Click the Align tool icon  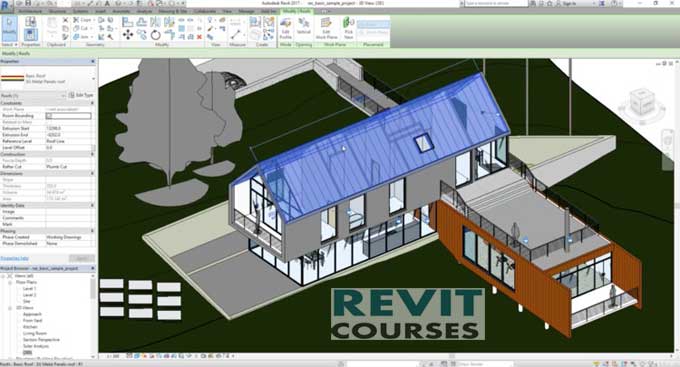click(127, 21)
